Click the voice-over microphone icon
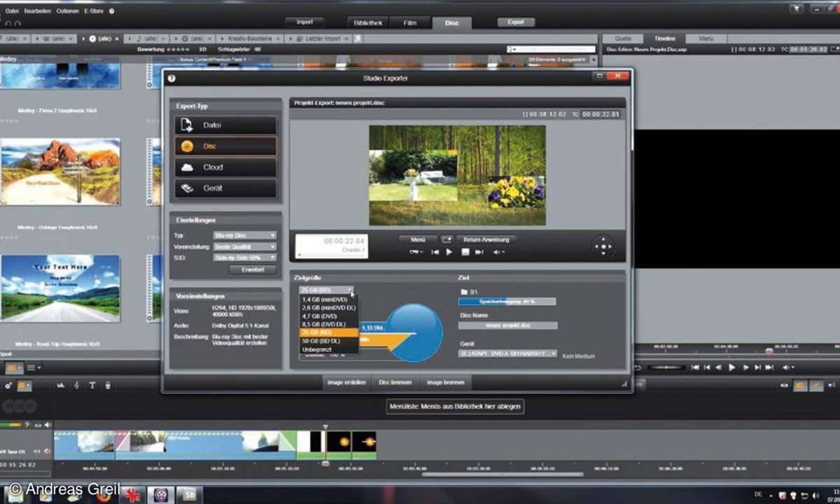Viewport: 840px width, 504px height. [108, 385]
